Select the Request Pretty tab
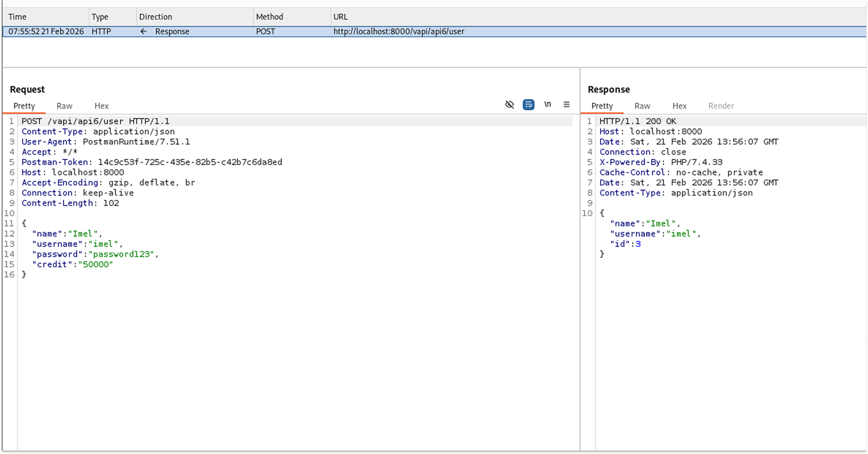Viewport: 868px width, 454px height. coord(24,106)
